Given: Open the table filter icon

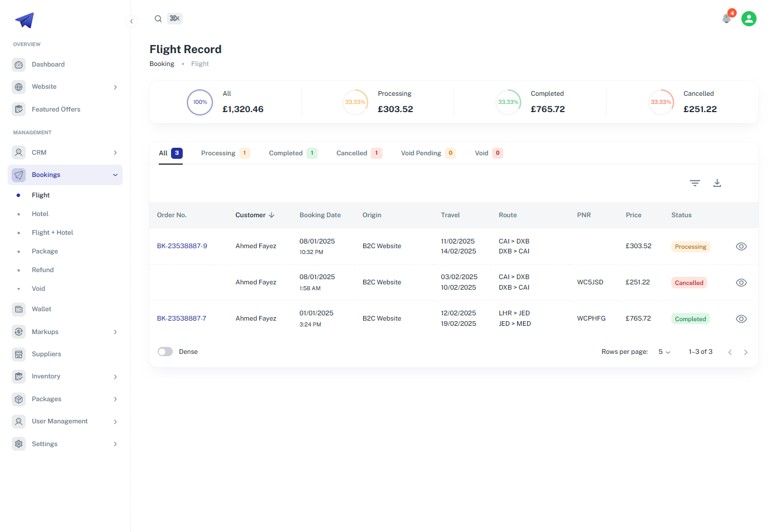Looking at the screenshot, I should tap(695, 183).
